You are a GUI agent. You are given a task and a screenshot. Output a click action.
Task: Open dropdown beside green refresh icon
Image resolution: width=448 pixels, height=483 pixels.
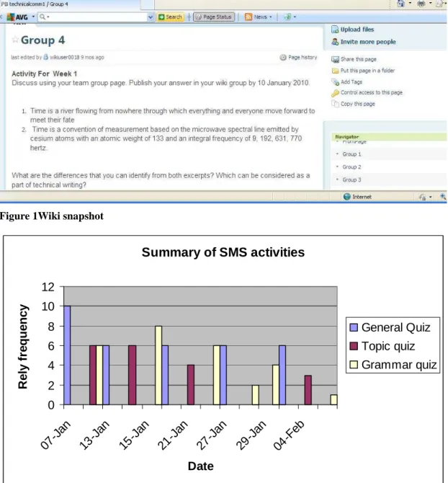[295, 17]
